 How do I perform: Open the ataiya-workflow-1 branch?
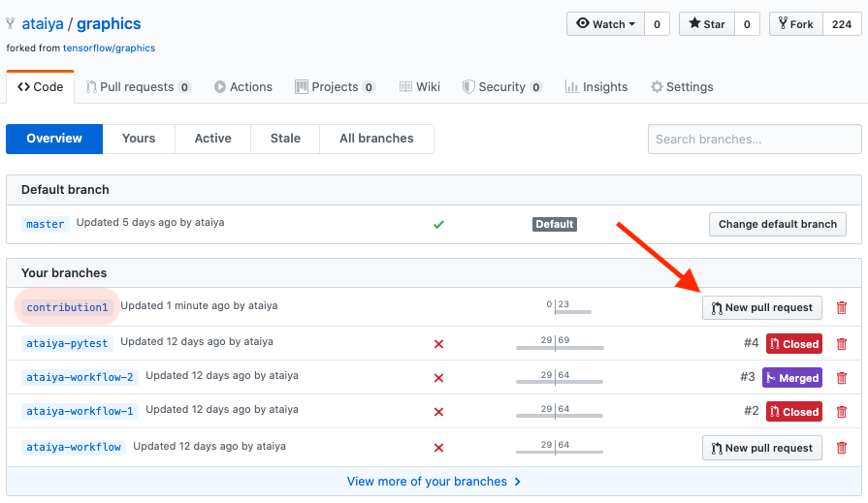pos(80,411)
